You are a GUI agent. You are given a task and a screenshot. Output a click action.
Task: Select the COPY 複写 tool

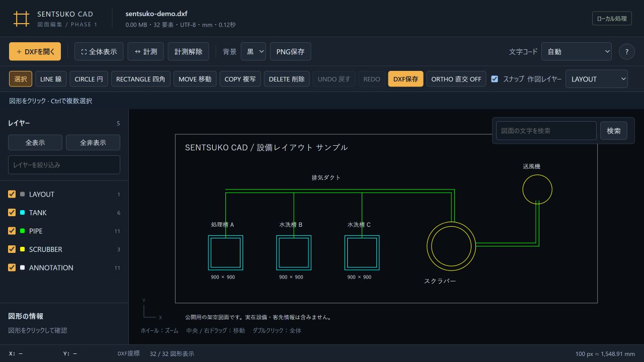[240, 79]
